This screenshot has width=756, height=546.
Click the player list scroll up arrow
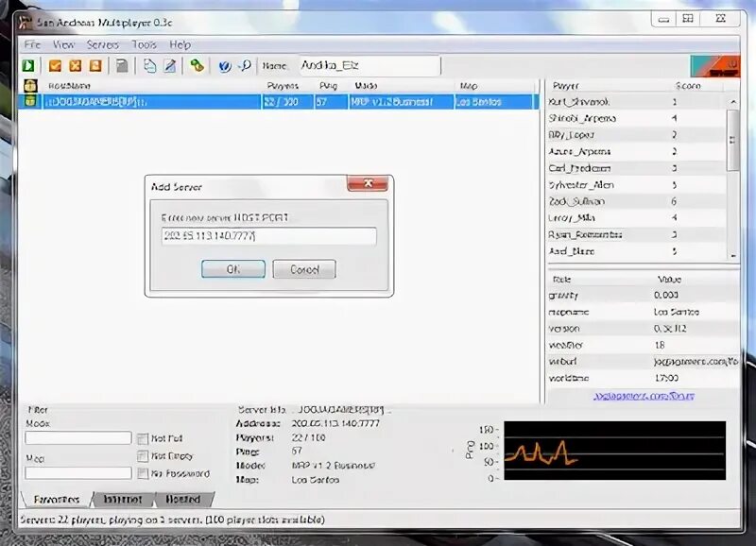pos(733,102)
